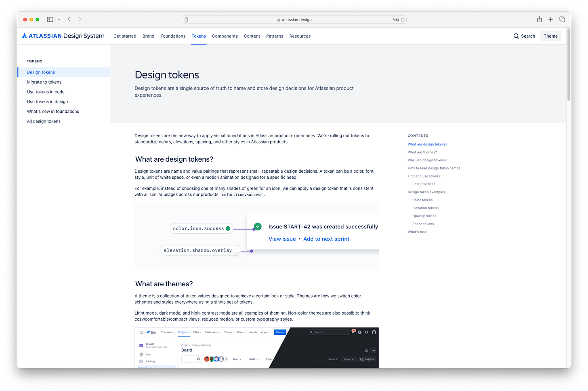Select the Tokens nav tab
The height and width of the screenshot is (391, 588).
pyautogui.click(x=199, y=36)
